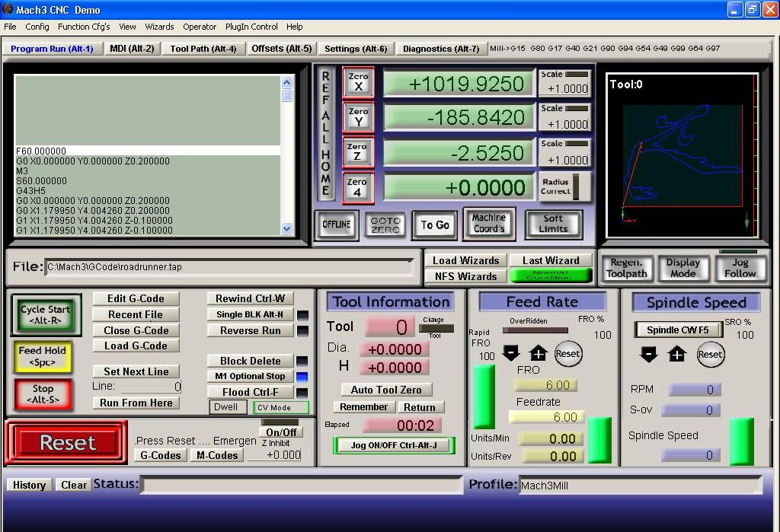Viewport: 780px width, 532px height.
Task: Toggle Spindle CW F5
Action: pos(677,330)
